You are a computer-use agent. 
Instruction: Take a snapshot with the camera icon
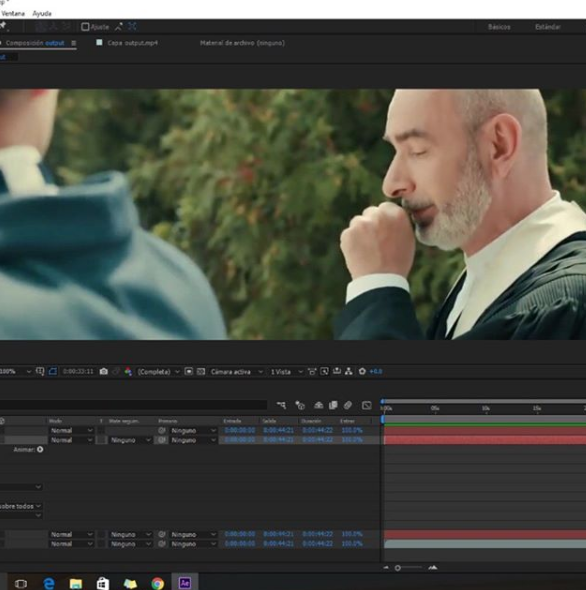104,372
